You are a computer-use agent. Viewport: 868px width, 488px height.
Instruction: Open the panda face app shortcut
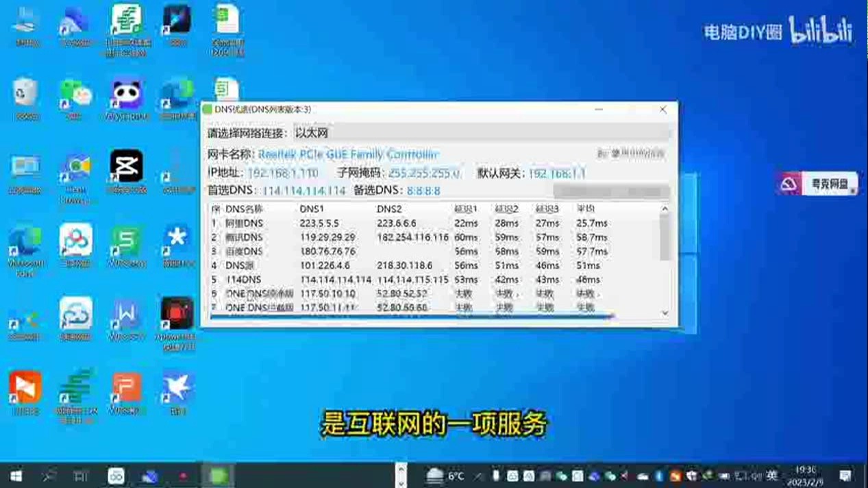pyautogui.click(x=127, y=98)
